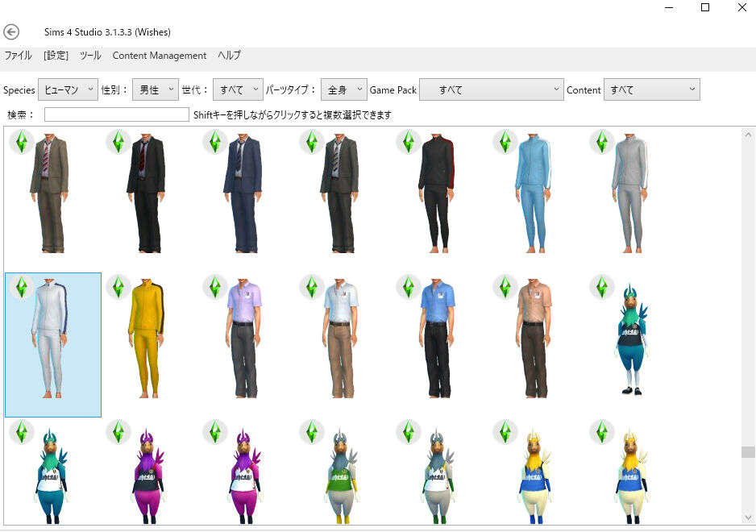Select the peach shirt with brown pants

[534, 338]
